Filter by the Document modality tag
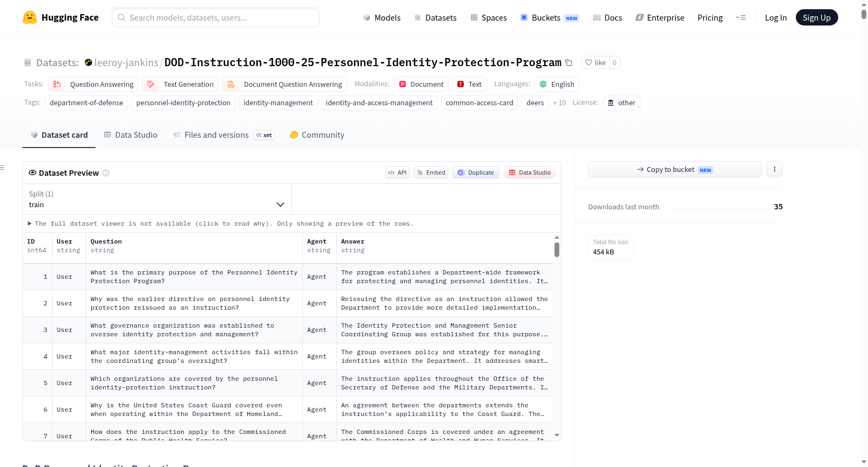 click(422, 84)
